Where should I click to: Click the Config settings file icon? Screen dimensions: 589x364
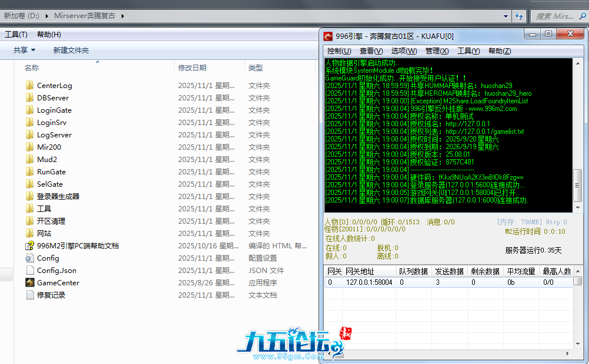(29, 258)
